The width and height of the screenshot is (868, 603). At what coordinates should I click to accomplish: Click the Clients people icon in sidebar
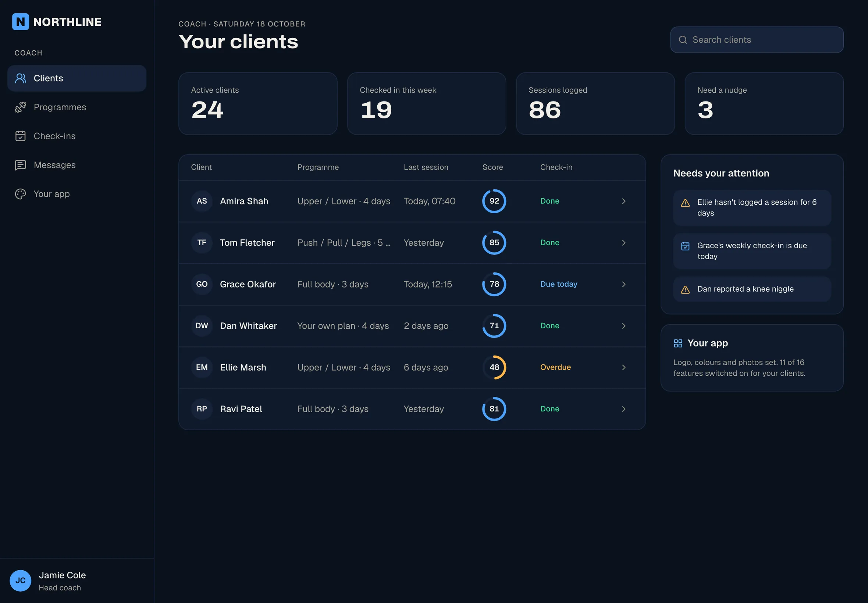(20, 78)
